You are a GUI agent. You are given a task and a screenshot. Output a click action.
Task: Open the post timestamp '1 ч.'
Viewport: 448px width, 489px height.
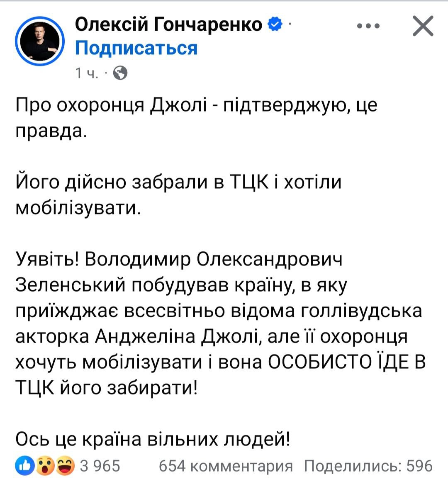click(87, 73)
